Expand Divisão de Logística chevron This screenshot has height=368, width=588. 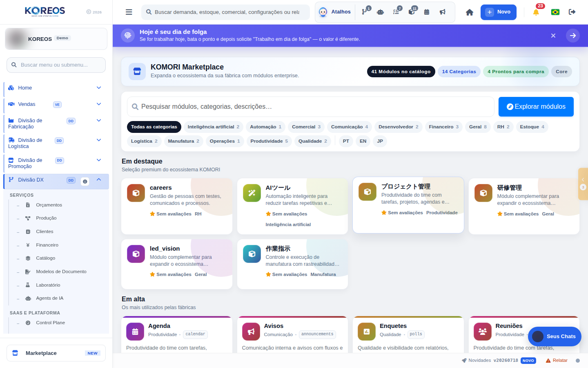point(99,140)
